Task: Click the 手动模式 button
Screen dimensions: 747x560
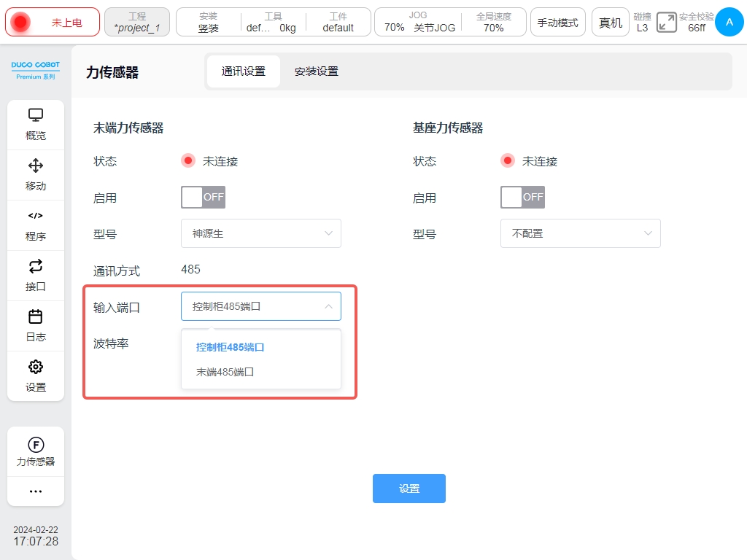Action: 558,23
